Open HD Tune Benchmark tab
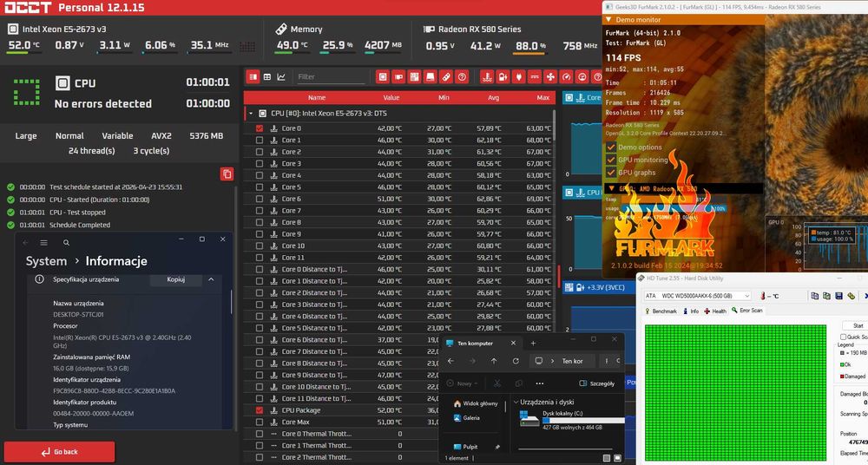 (661, 311)
